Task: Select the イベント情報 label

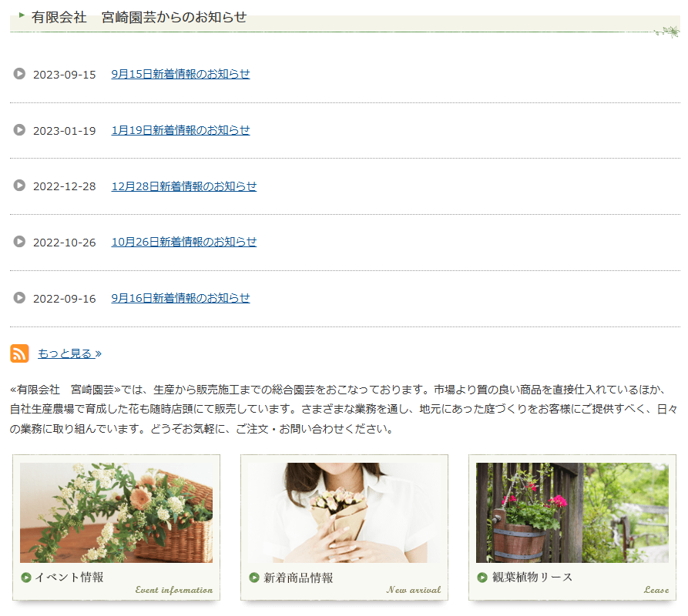Action: 69,577
